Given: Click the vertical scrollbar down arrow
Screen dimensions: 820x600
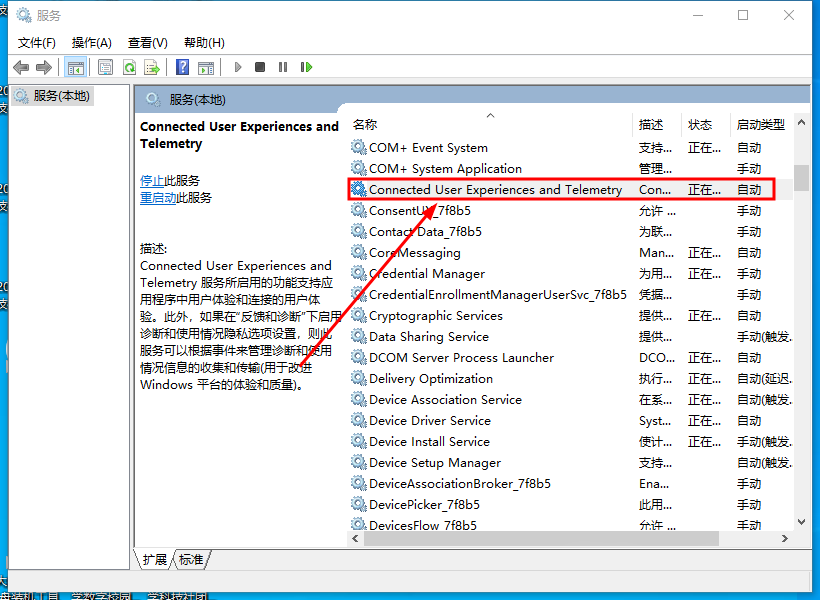Looking at the screenshot, I should pos(801,521).
